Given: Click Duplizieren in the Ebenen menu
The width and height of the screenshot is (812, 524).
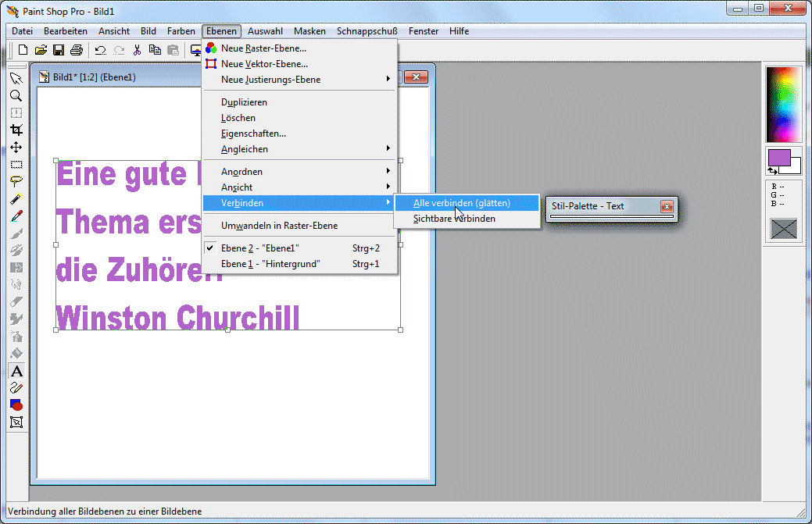Looking at the screenshot, I should pyautogui.click(x=299, y=102).
